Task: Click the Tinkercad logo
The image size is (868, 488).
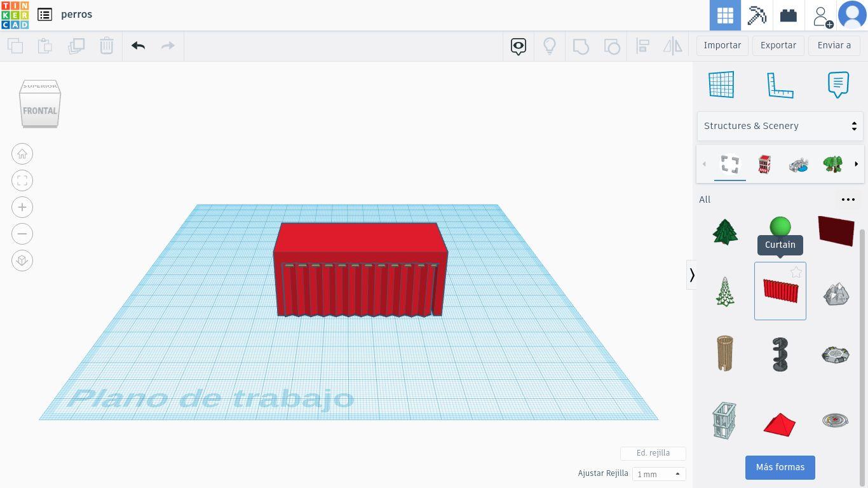Action: [x=15, y=15]
